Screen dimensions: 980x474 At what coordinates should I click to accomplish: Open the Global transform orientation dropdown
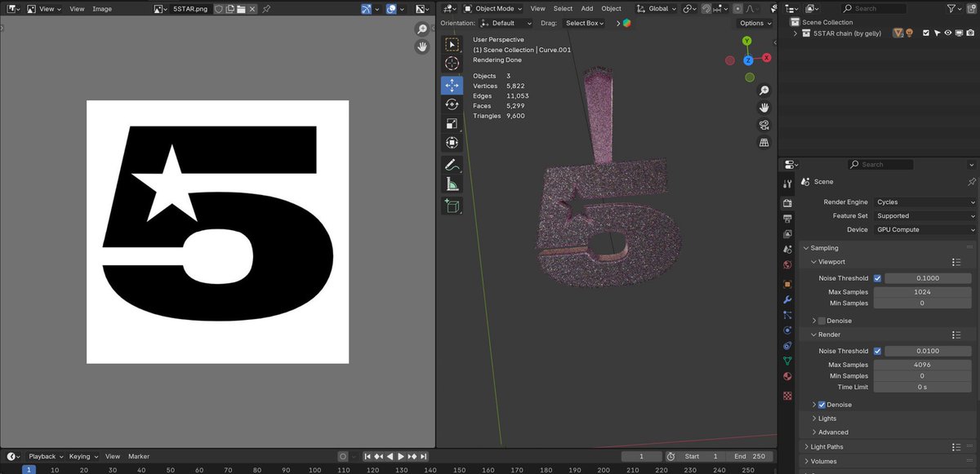coord(655,9)
